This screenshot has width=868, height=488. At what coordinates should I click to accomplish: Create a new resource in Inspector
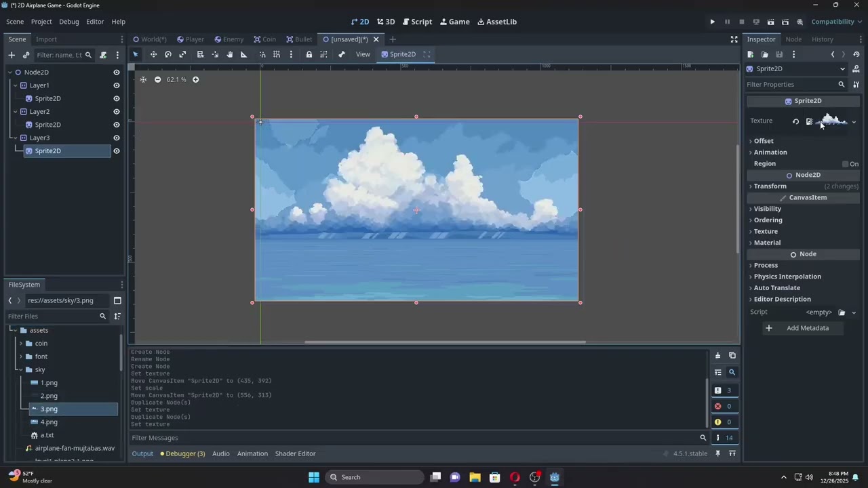pos(750,54)
